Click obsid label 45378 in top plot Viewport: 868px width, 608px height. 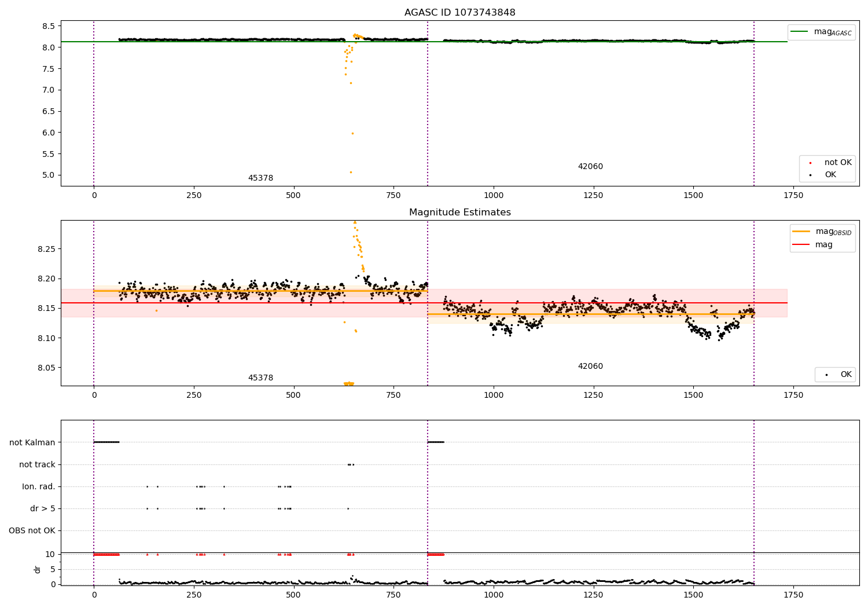coord(260,178)
